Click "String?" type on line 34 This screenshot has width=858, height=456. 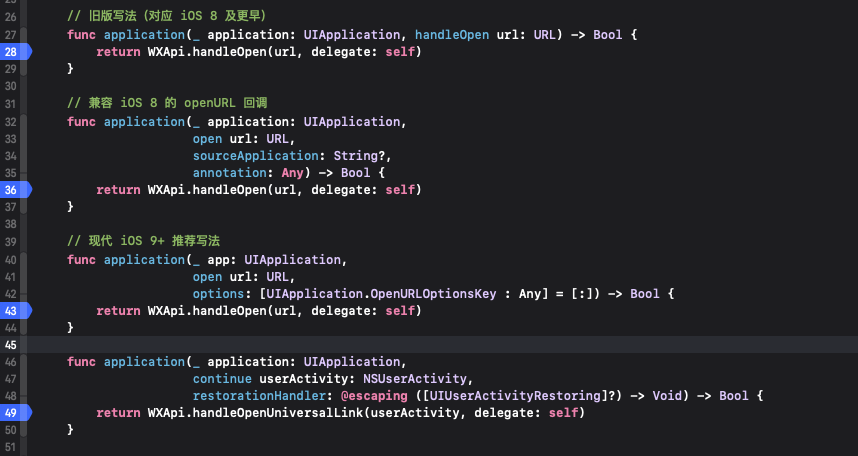click(359, 156)
